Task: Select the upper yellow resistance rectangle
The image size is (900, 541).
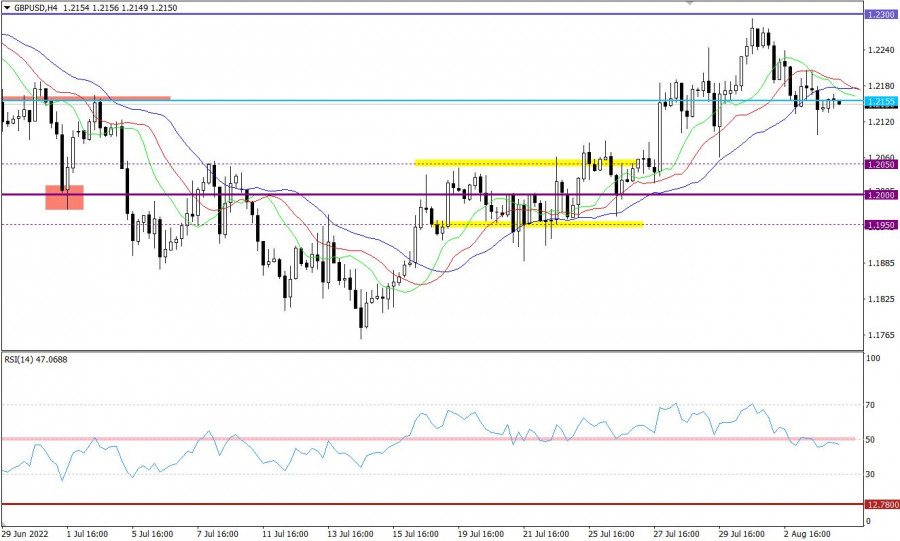Action: coord(527,162)
